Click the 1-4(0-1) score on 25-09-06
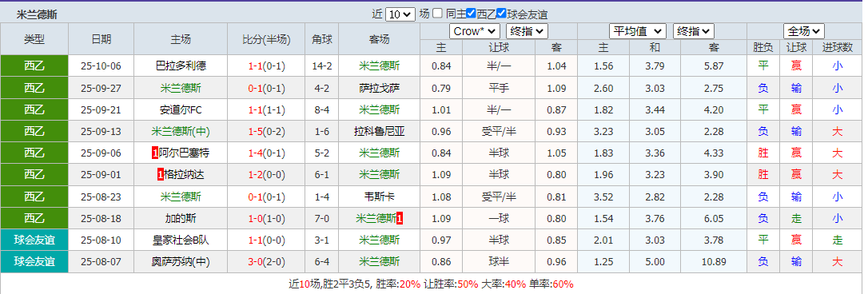 267,153
